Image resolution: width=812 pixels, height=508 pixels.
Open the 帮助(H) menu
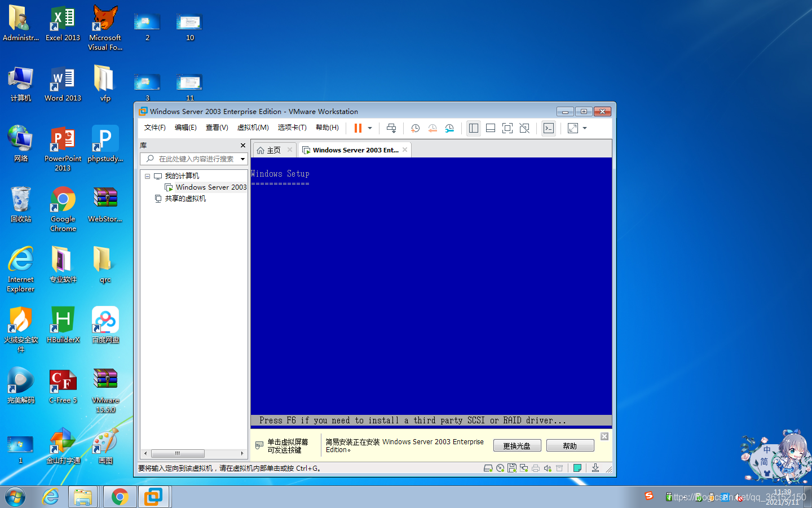pyautogui.click(x=327, y=128)
